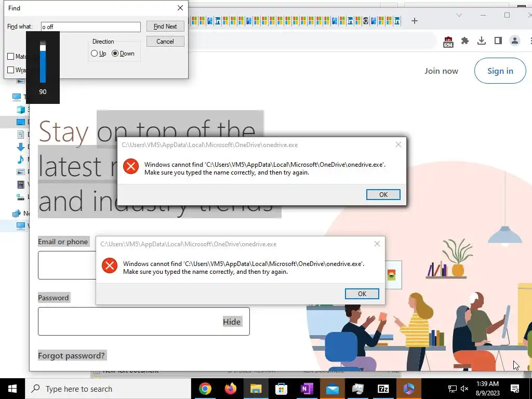This screenshot has height=399, width=532.
Task: Open the Chrome Extensions puzzle icon
Action: click(x=465, y=41)
